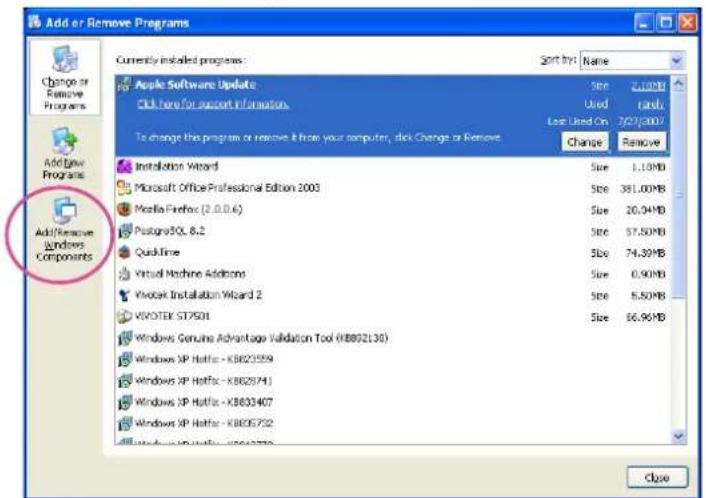
Task: Select 'PostgreSQL 8.2' entry
Action: (x=170, y=231)
